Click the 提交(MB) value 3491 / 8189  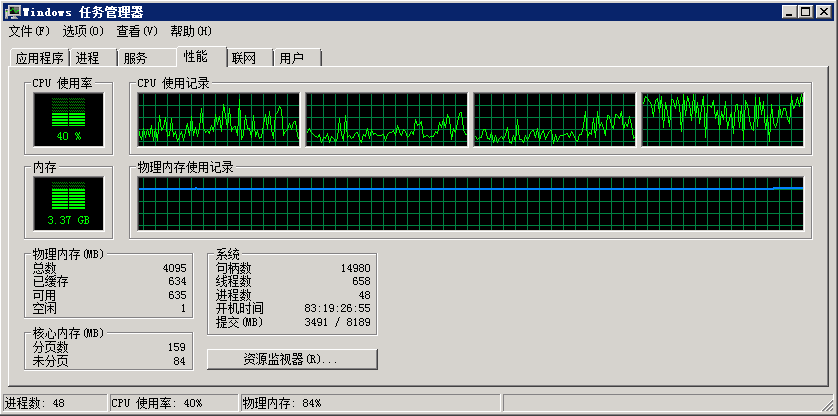point(337,322)
